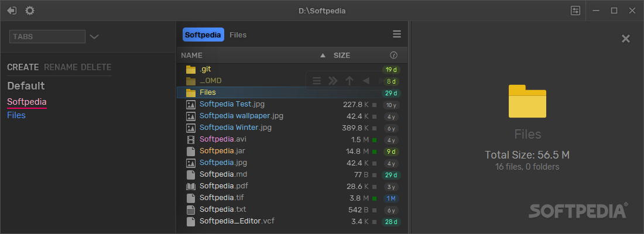This screenshot has width=644, height=234.
Task: Click the file icon of Softpedia_Editor.vcf
Action: [x=191, y=221]
